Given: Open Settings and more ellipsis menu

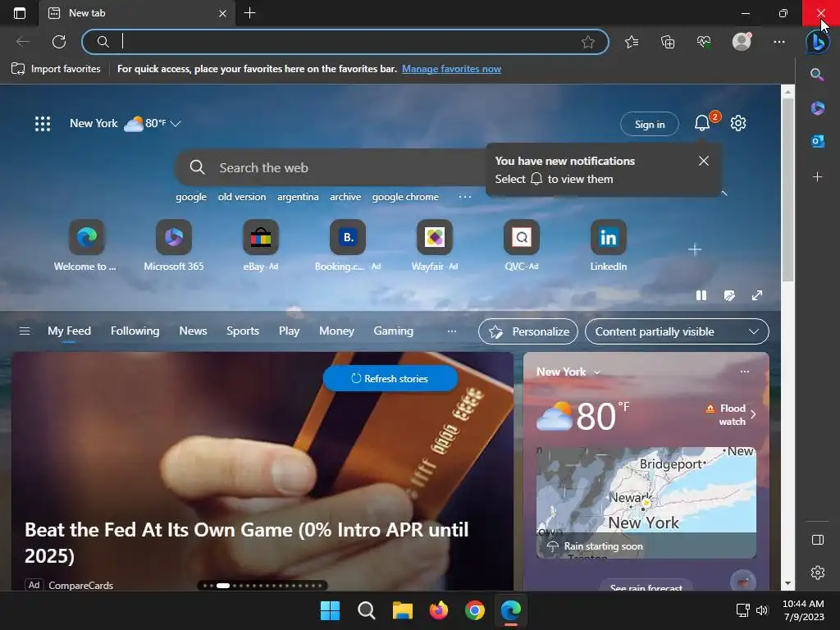Looking at the screenshot, I should coord(779,42).
